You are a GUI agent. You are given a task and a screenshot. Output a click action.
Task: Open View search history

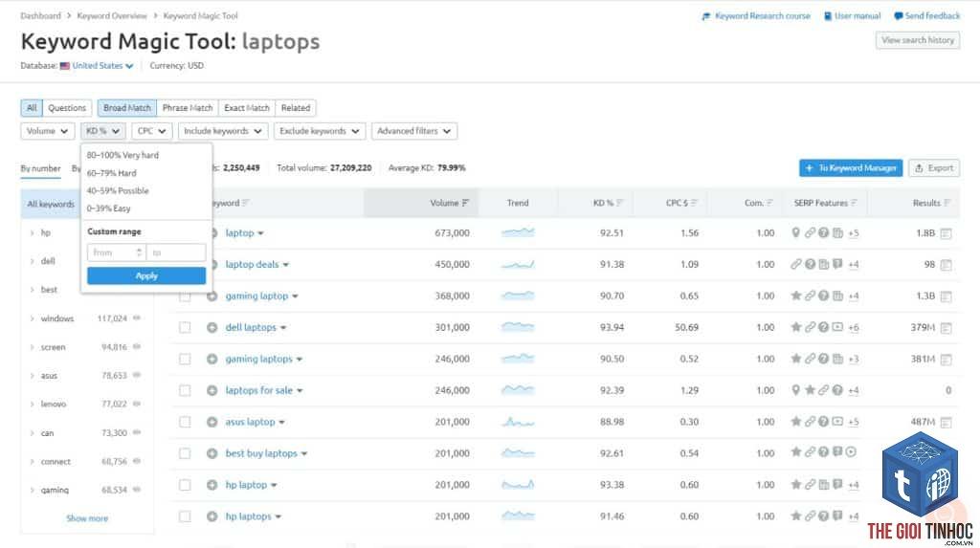point(918,40)
